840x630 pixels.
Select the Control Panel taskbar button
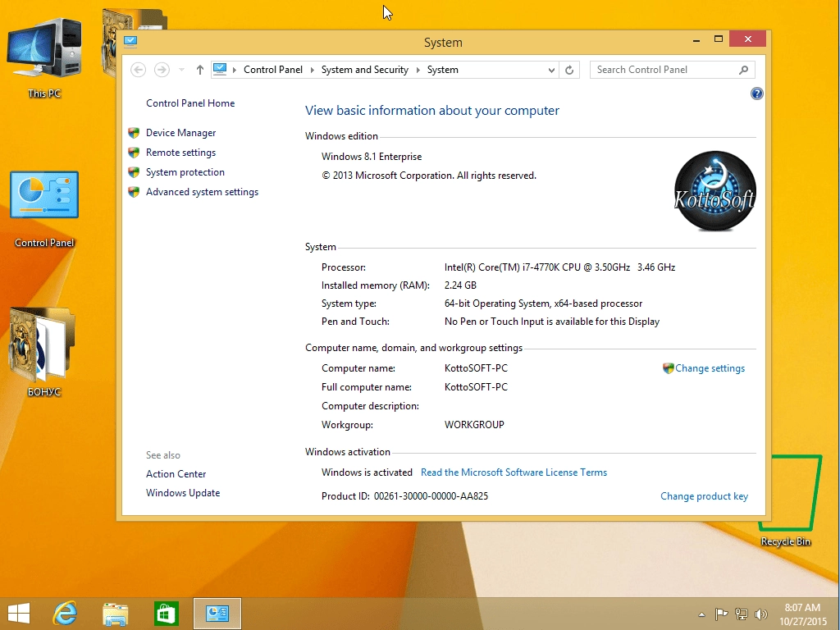[x=217, y=614]
